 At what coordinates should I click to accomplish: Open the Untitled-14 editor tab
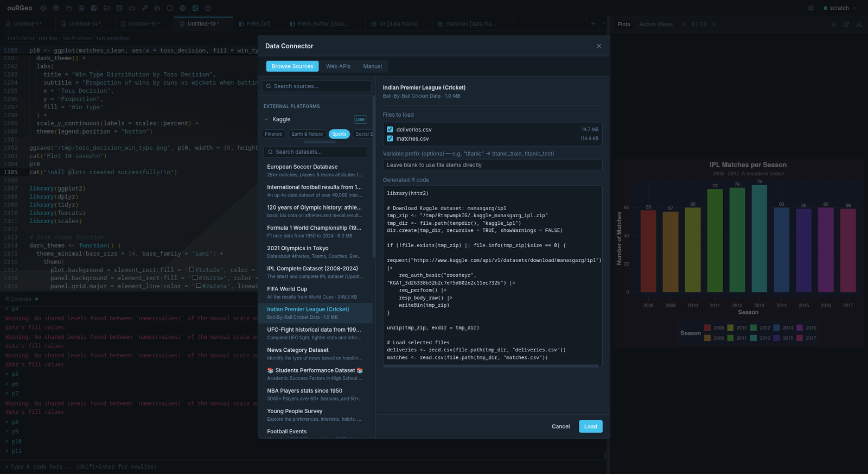coord(85,24)
